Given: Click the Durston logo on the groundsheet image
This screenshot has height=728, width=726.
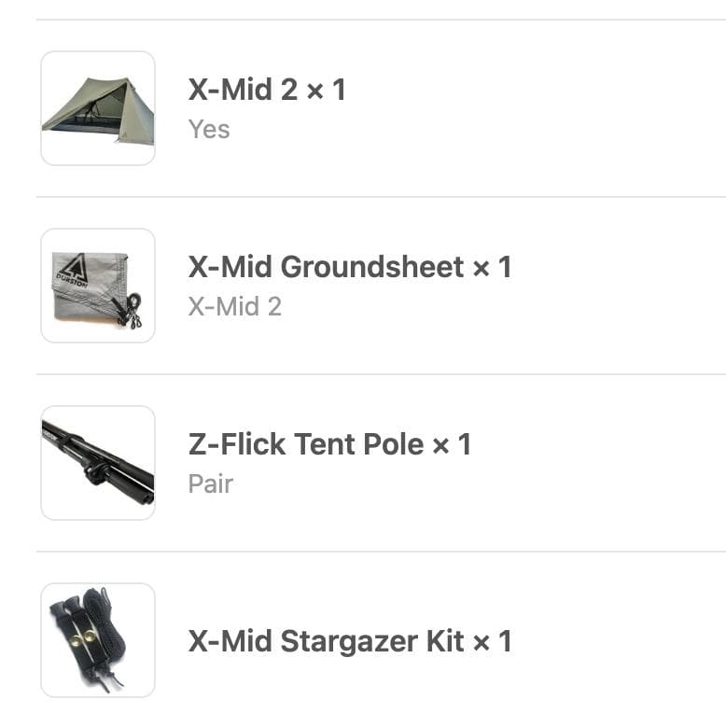Looking at the screenshot, I should 72,273.
